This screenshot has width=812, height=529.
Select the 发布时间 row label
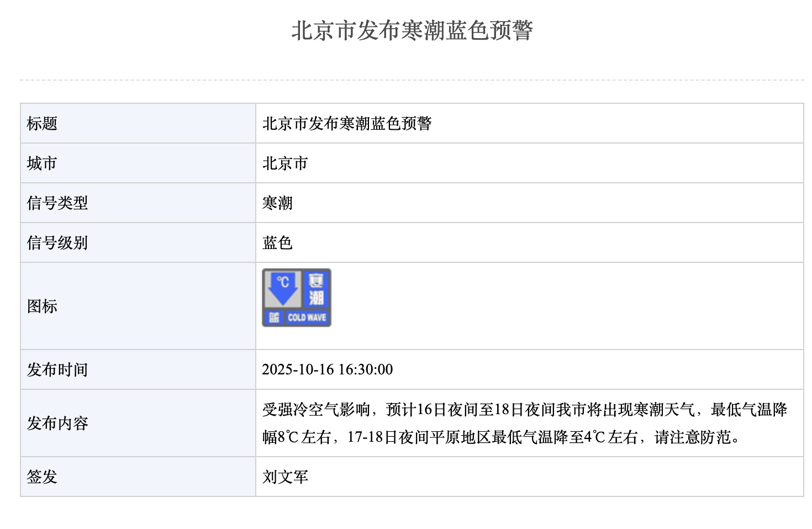(57, 370)
